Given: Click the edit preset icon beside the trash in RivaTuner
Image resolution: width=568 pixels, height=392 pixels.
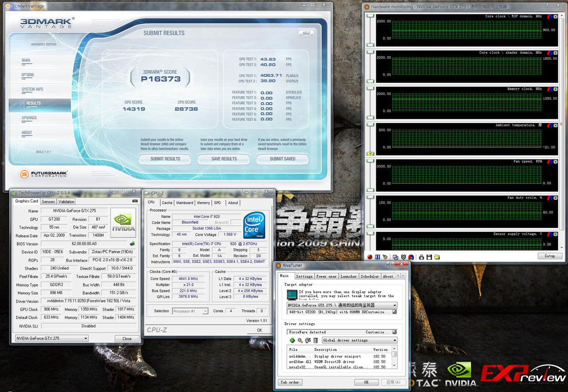Looking at the screenshot, I should pos(308,340).
